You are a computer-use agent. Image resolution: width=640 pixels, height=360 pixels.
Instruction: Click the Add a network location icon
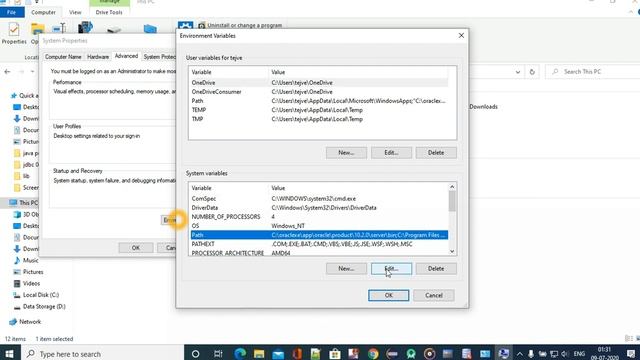pyautogui.click(x=150, y=29)
